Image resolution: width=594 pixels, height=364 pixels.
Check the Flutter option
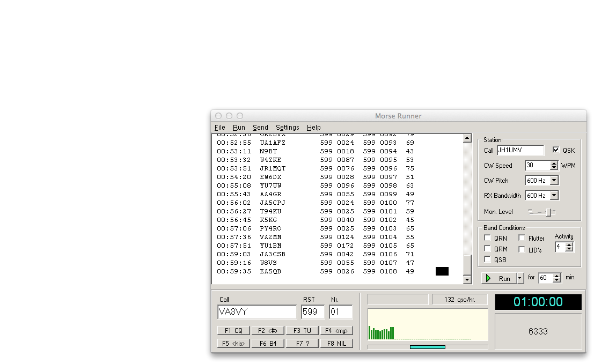point(522,238)
